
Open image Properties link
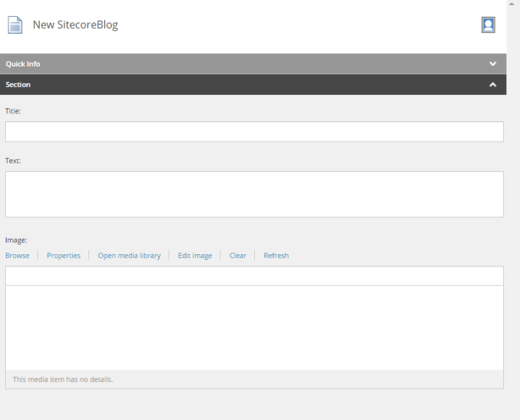pos(64,256)
